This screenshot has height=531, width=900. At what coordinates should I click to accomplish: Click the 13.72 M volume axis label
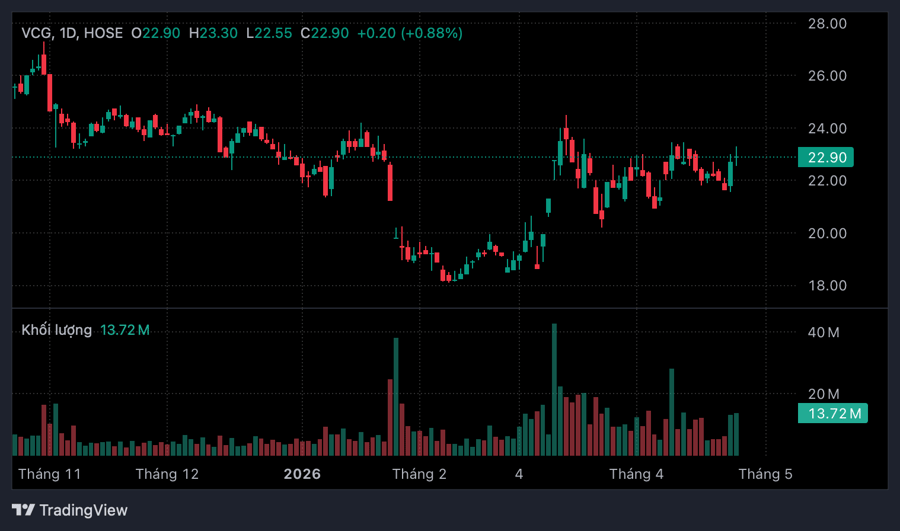tap(833, 413)
